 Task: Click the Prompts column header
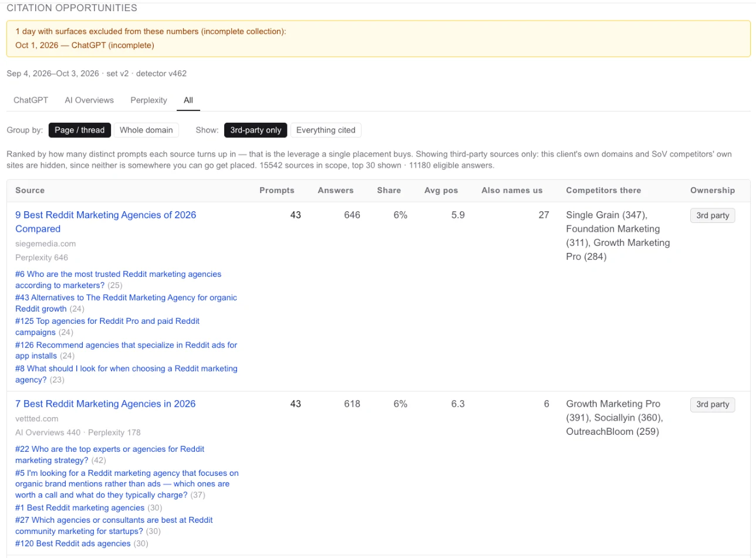pos(277,190)
